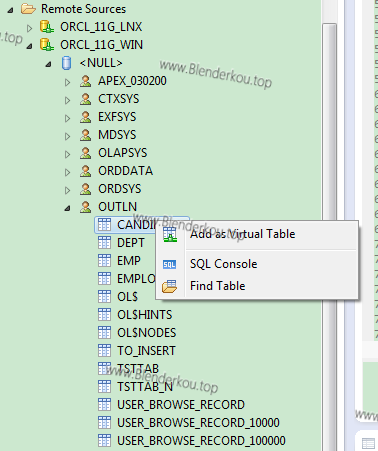Click the OUTLN user icon

[x=86, y=207]
